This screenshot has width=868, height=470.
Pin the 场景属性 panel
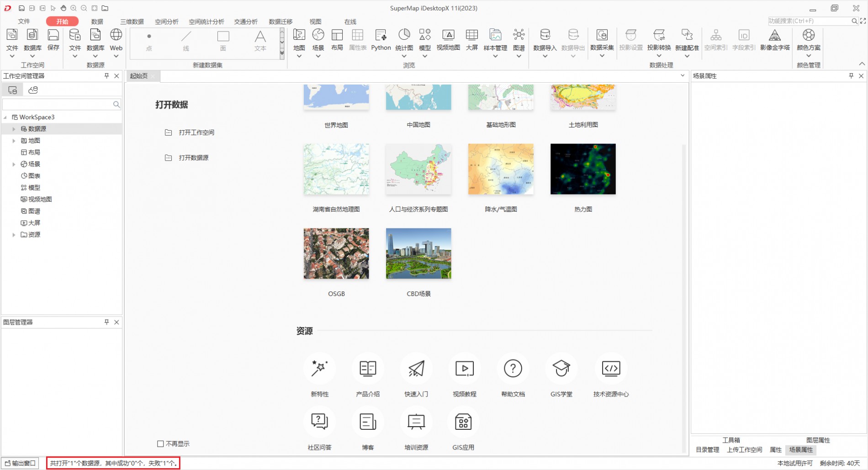pos(851,76)
